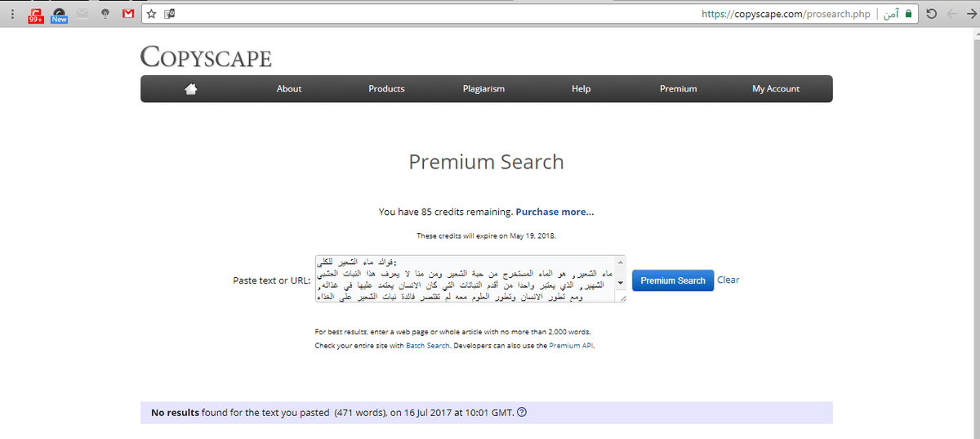Click the help question mark beside results

pos(522,412)
